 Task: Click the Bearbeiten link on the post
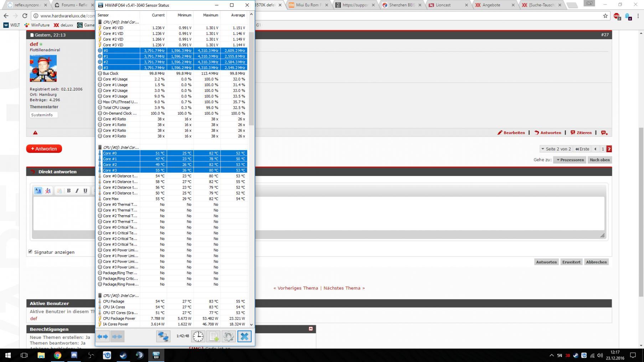(511, 133)
